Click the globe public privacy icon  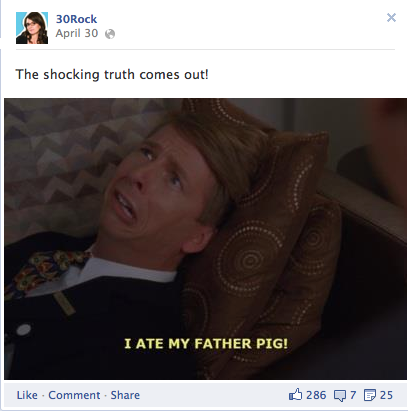(x=110, y=34)
